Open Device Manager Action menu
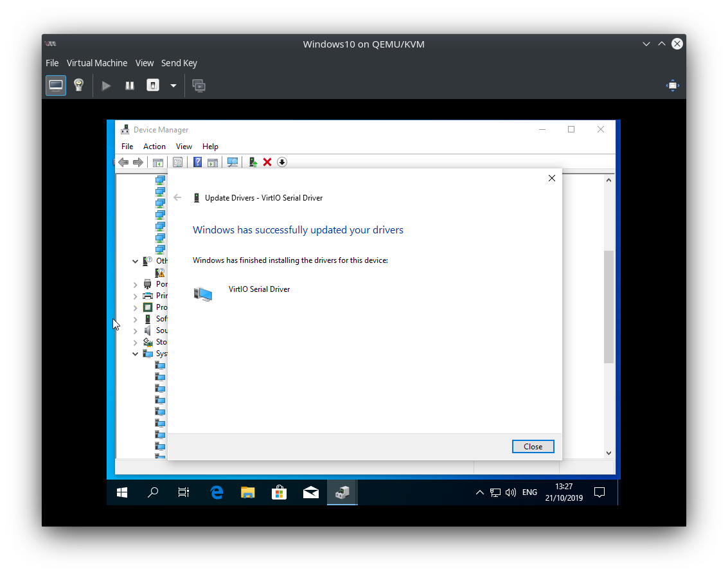The height and width of the screenshot is (576, 728). (x=154, y=147)
